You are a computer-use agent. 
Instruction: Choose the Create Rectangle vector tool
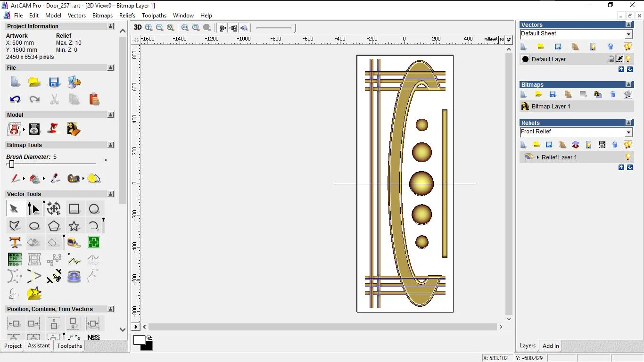point(74,209)
